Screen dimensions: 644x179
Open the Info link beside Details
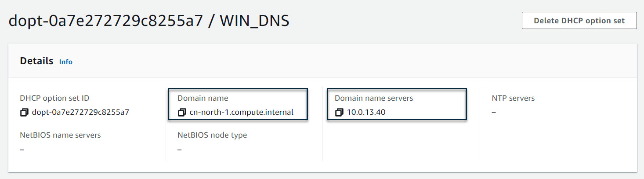pyautogui.click(x=66, y=62)
